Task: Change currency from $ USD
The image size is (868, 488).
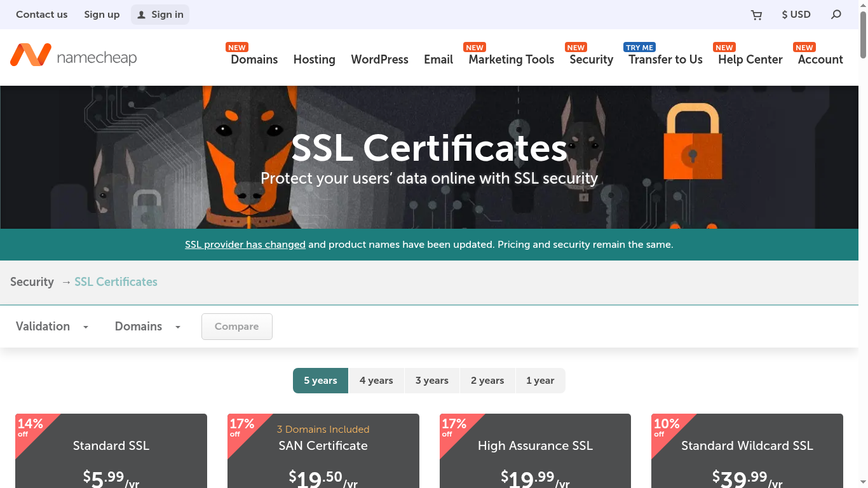Action: pos(796,15)
